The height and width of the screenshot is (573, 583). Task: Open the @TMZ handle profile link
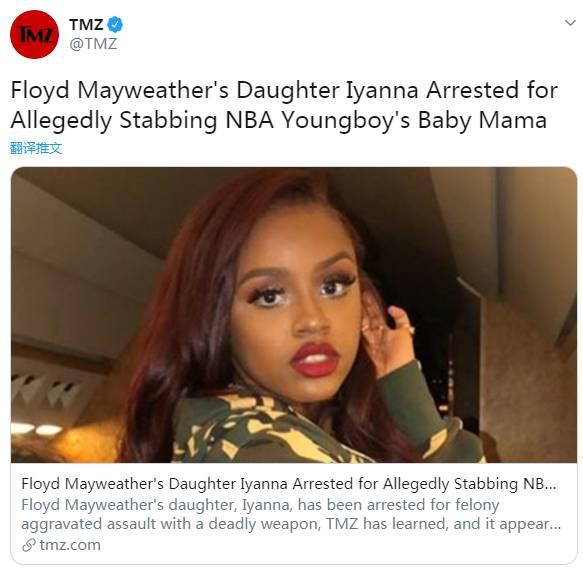coord(93,44)
